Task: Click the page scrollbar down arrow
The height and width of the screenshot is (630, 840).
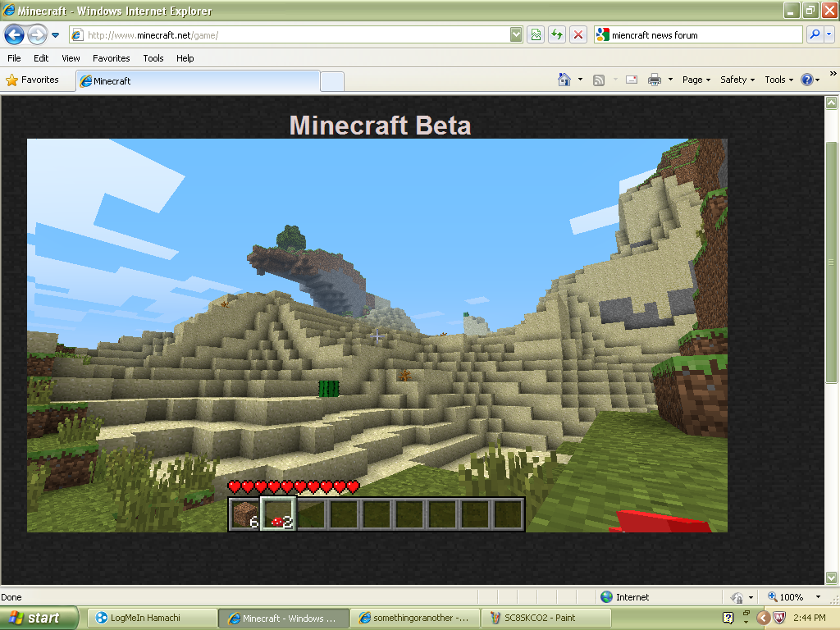Action: click(832, 577)
